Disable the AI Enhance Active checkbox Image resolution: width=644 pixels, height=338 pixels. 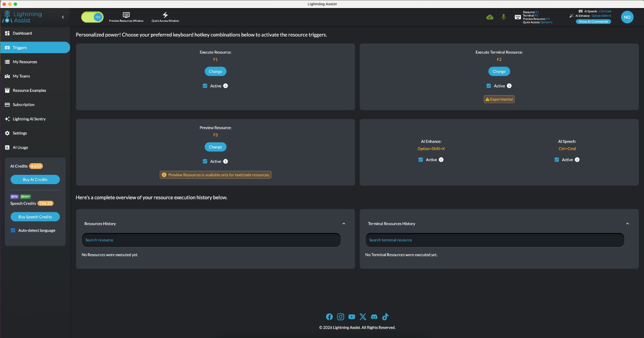(x=421, y=160)
